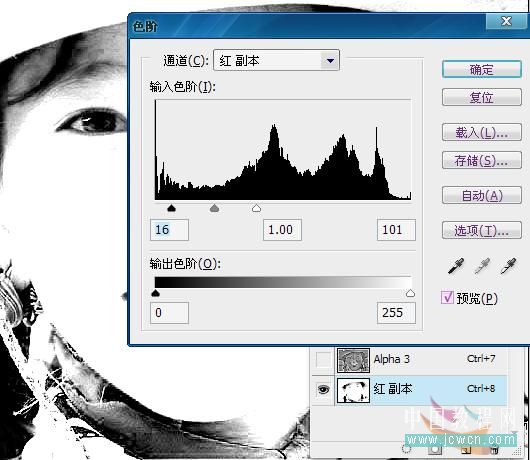Select the Alpha 3 channel thumbnail

click(353, 360)
